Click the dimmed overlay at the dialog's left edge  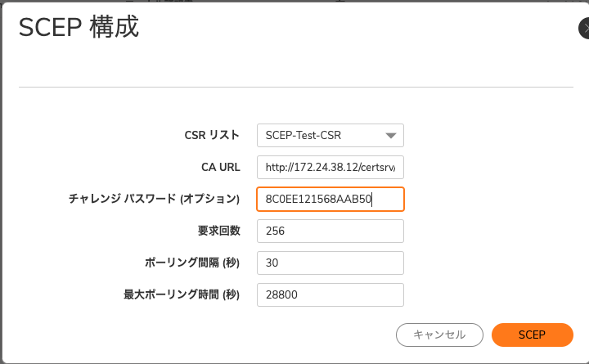1,183
